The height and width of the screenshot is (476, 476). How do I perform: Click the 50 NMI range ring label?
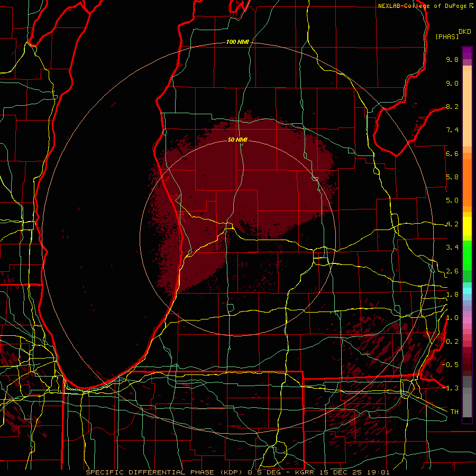tap(237, 140)
